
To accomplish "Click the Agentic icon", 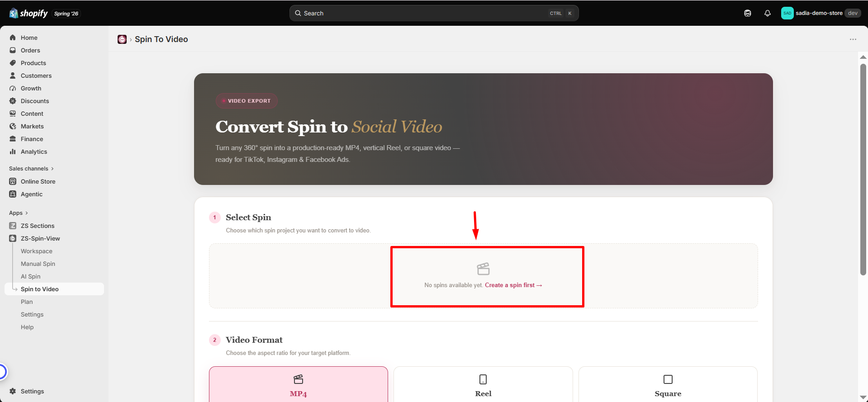I will click(13, 194).
